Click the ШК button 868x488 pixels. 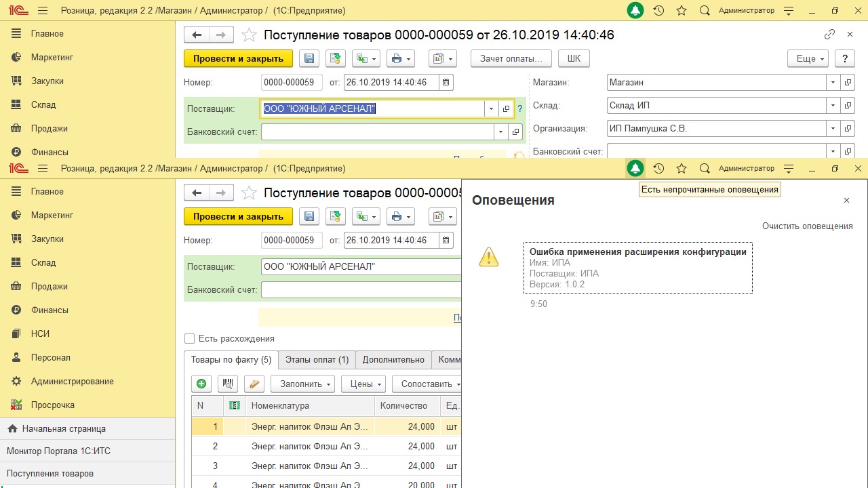[574, 58]
